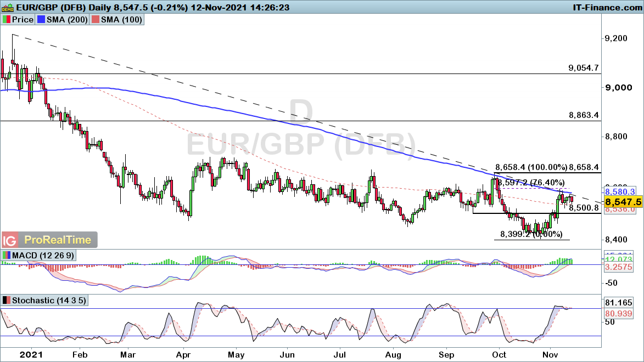
Task: Click the Nov date axis label
Action: (x=550, y=355)
